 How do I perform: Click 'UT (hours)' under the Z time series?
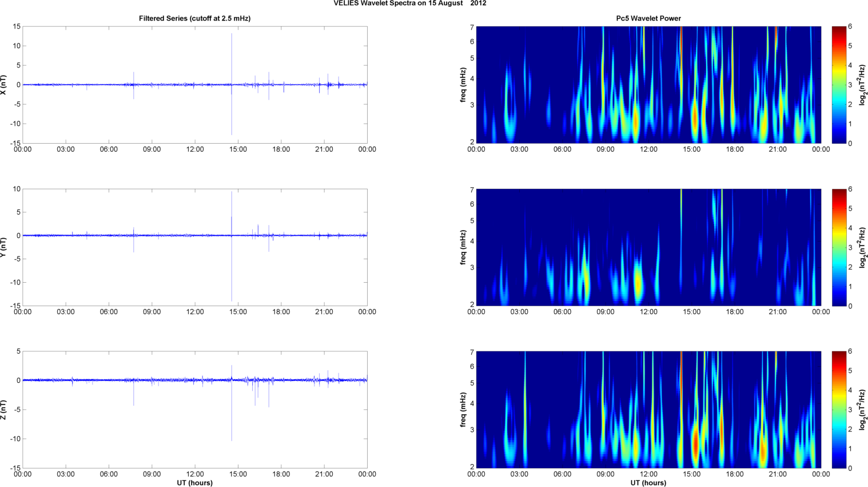[194, 483]
